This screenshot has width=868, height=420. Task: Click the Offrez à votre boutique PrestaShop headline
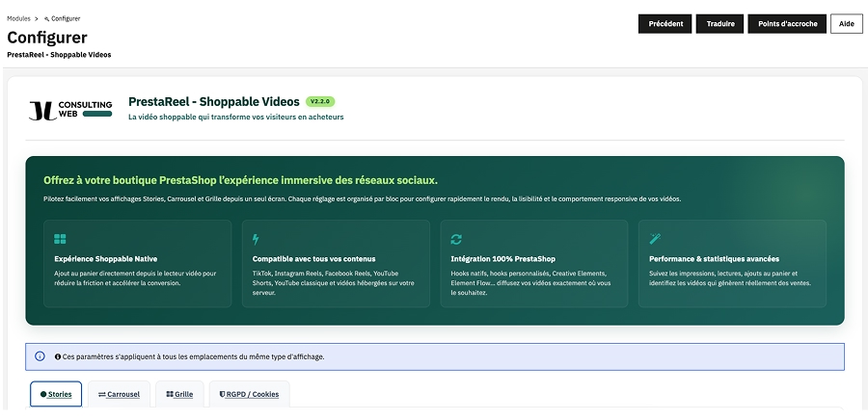(x=240, y=181)
